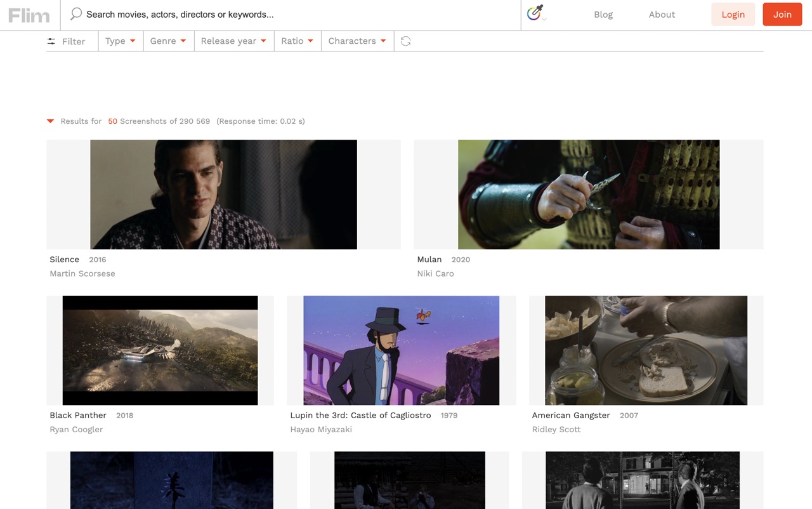The width and height of the screenshot is (812, 509).
Task: Click the "Screenshots of 290 569" results text
Action: pyautogui.click(x=165, y=121)
